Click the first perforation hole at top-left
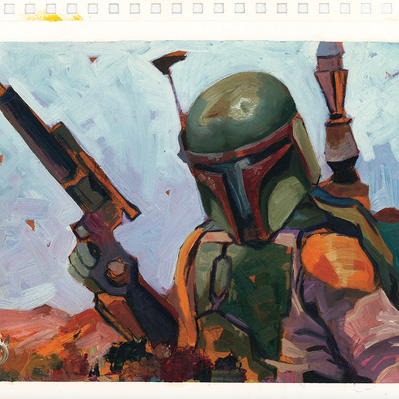Image resolution: width=399 pixels, height=399 pixels. (9, 8)
